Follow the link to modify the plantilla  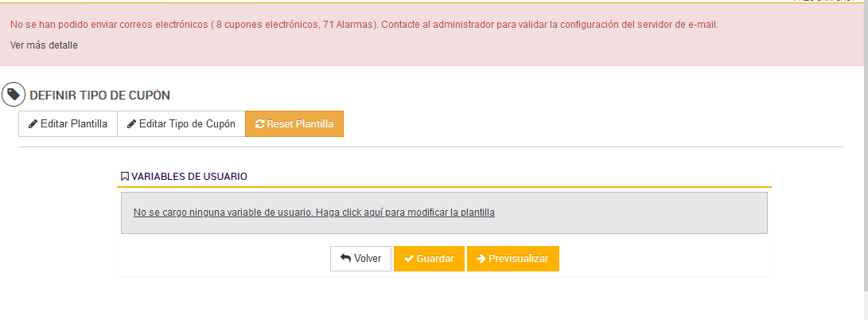(x=314, y=213)
